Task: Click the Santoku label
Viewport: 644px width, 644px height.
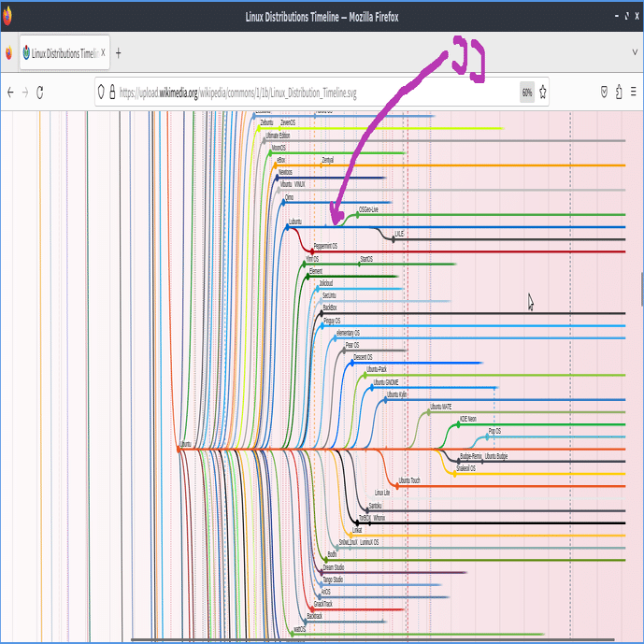Action: (375, 506)
